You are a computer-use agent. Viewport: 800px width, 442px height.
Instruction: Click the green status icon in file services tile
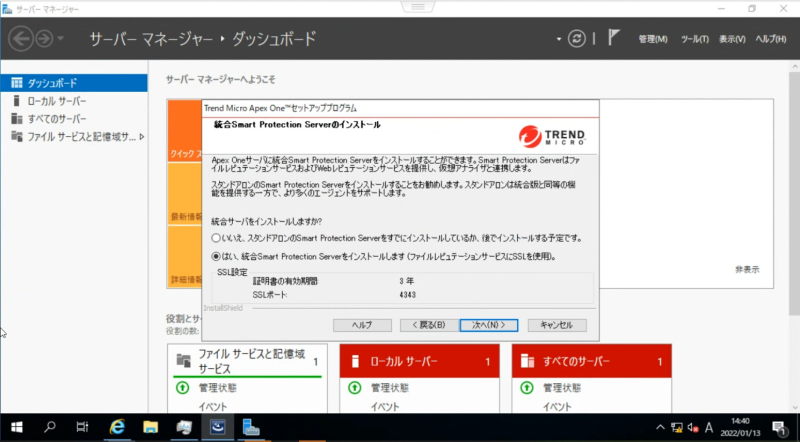[183, 388]
